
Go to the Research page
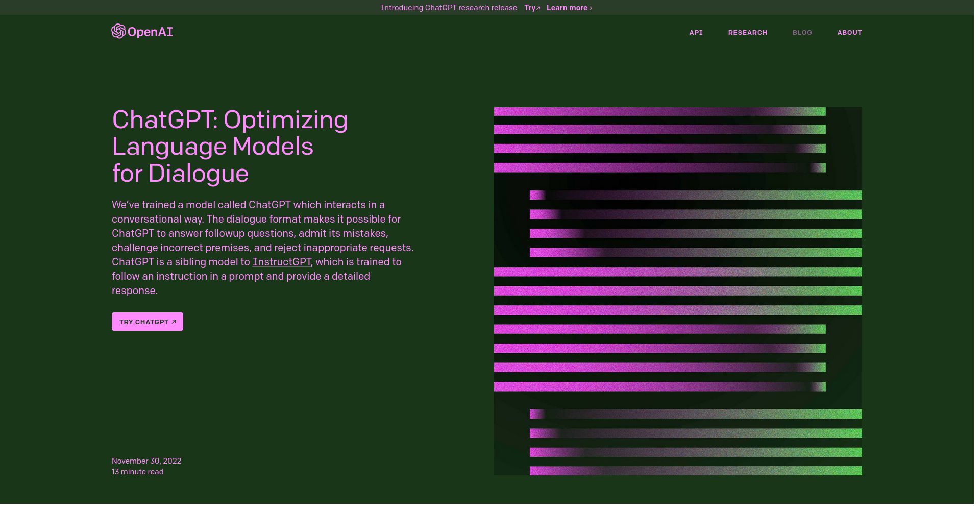pos(747,33)
